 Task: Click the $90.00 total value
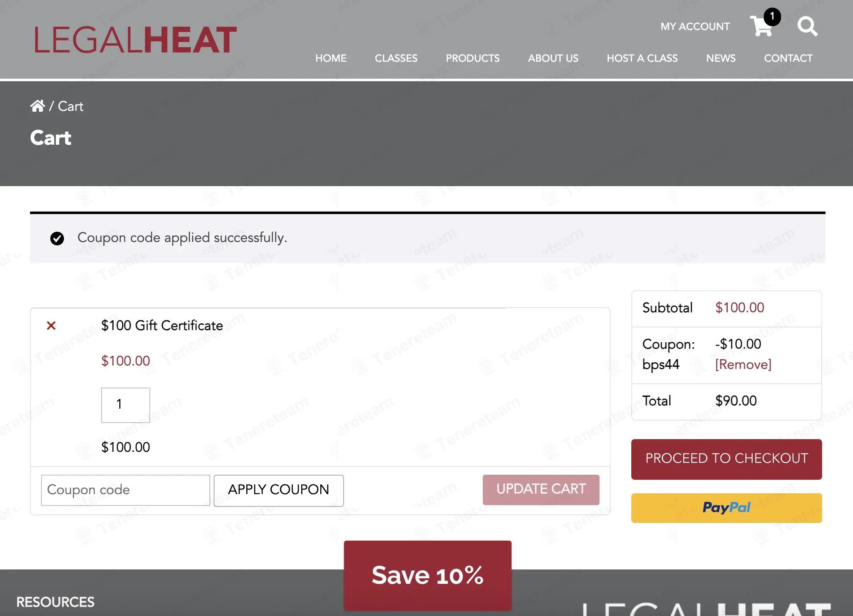[x=736, y=401]
